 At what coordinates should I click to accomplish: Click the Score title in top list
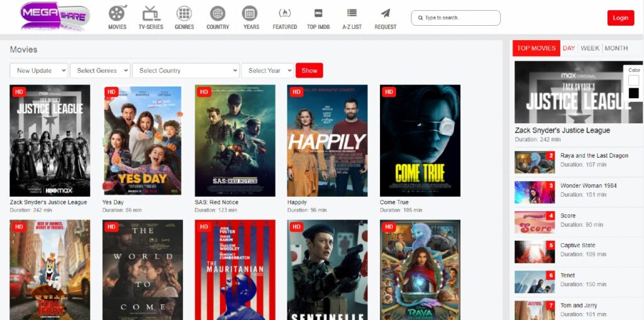pyautogui.click(x=568, y=216)
